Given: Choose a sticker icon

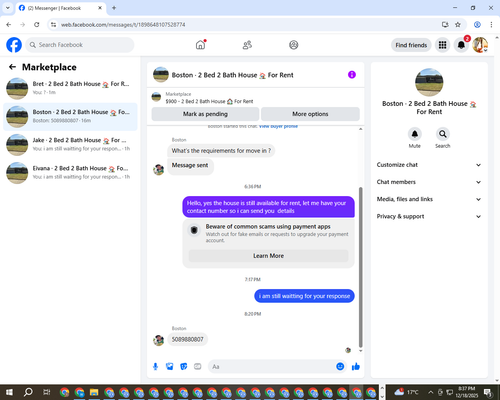Looking at the screenshot, I should [184, 367].
